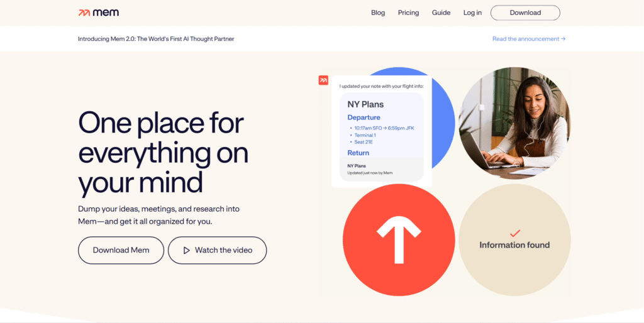Click the Return heading in note

358,153
